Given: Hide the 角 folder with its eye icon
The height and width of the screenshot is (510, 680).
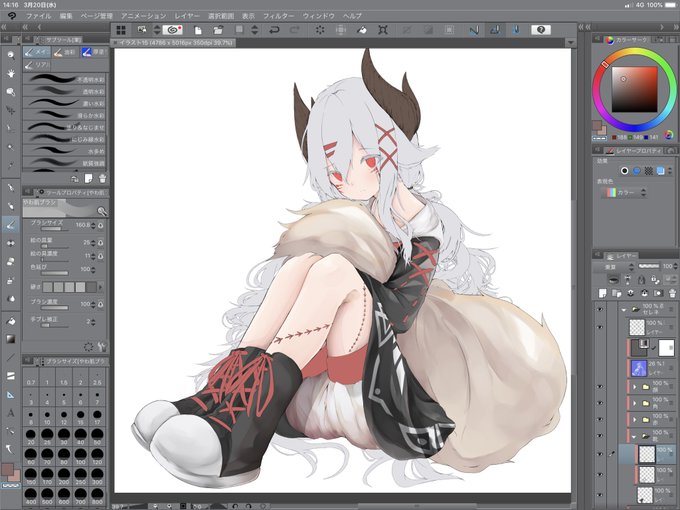Looking at the screenshot, I should coord(600,403).
